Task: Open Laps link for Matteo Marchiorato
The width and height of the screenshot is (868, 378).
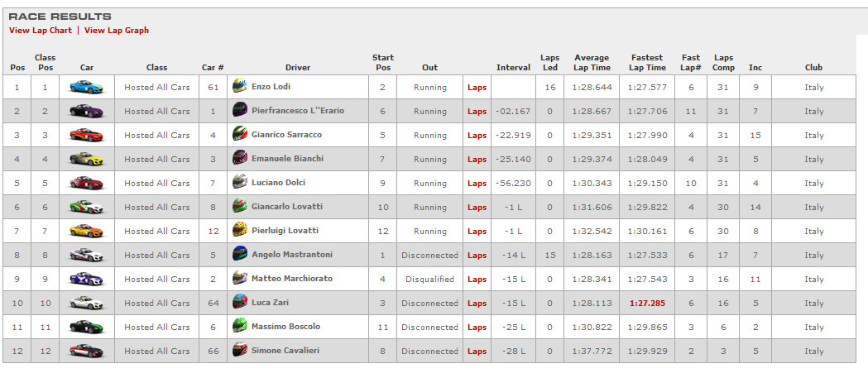Action: point(477,280)
